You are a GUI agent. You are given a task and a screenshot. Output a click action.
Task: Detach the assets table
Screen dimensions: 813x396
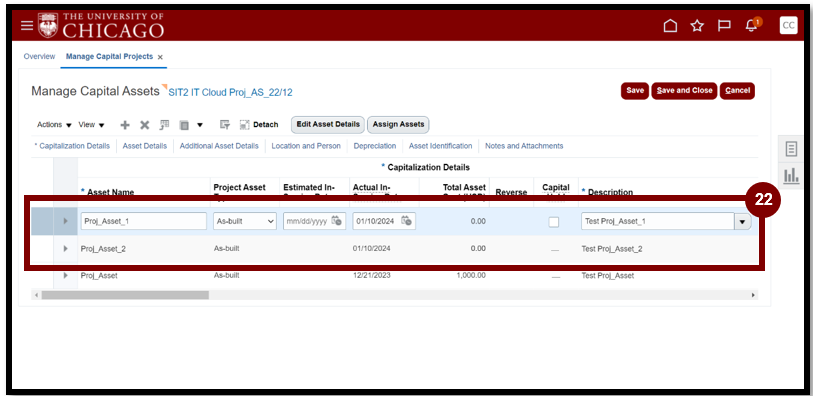tap(259, 125)
